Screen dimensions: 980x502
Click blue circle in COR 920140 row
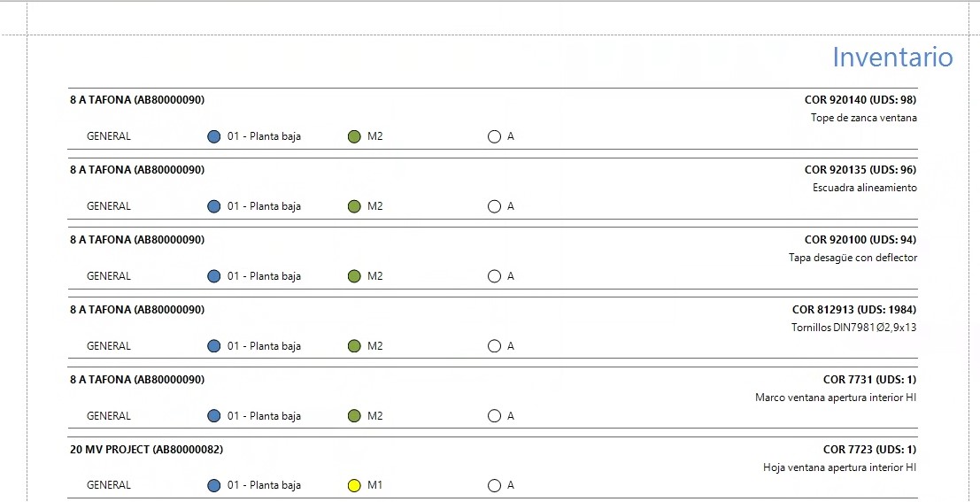coord(213,136)
